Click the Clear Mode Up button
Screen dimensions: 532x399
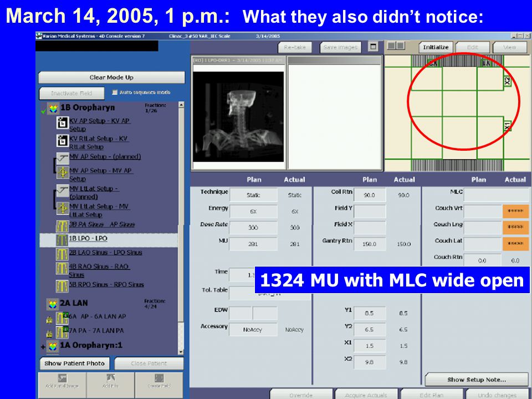pos(111,78)
